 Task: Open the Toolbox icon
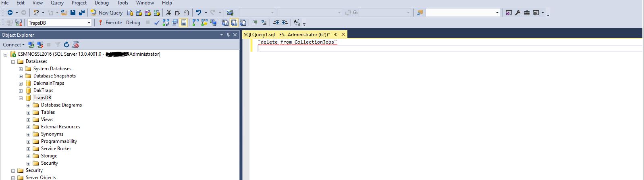click(x=526, y=13)
